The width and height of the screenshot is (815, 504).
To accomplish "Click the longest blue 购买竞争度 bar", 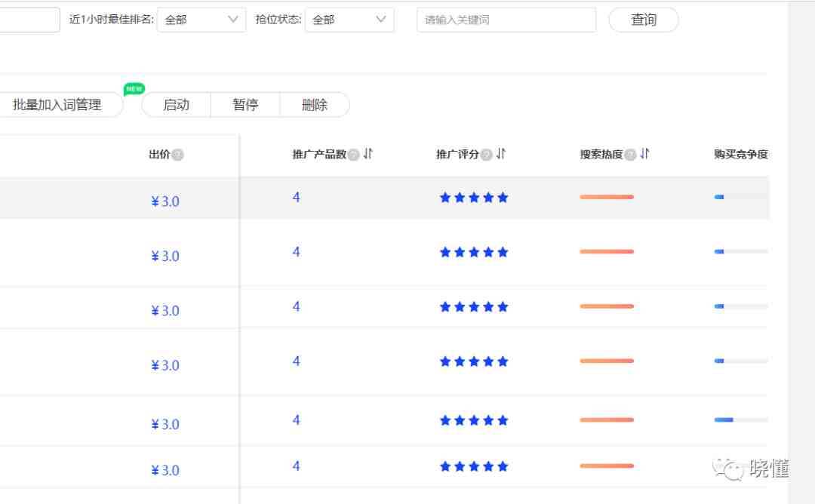I will (x=724, y=419).
